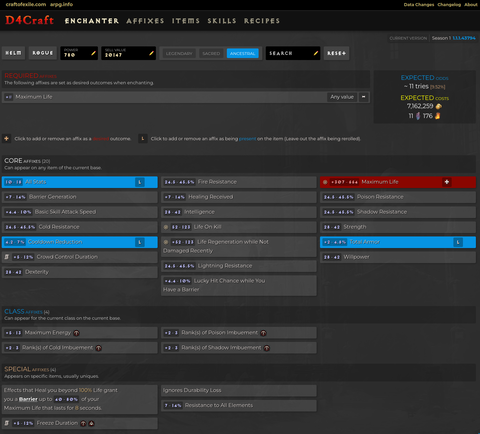
Task: Click the Sell Value input field
Action: tap(128, 53)
